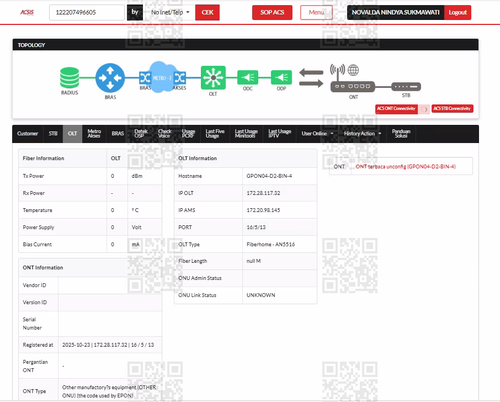
Task: Open the Last Usage IPTV tab
Action: [280, 134]
